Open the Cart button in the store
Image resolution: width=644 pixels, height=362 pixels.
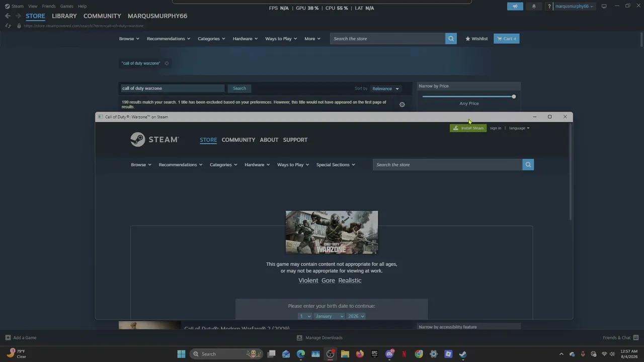(507, 39)
